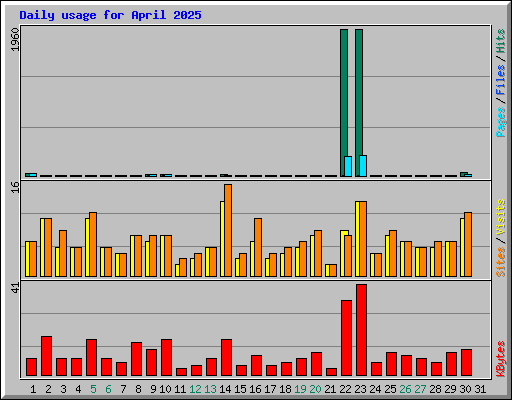Click day label 31 on the x-axis
The height and width of the screenshot is (400, 512).
[480, 389]
